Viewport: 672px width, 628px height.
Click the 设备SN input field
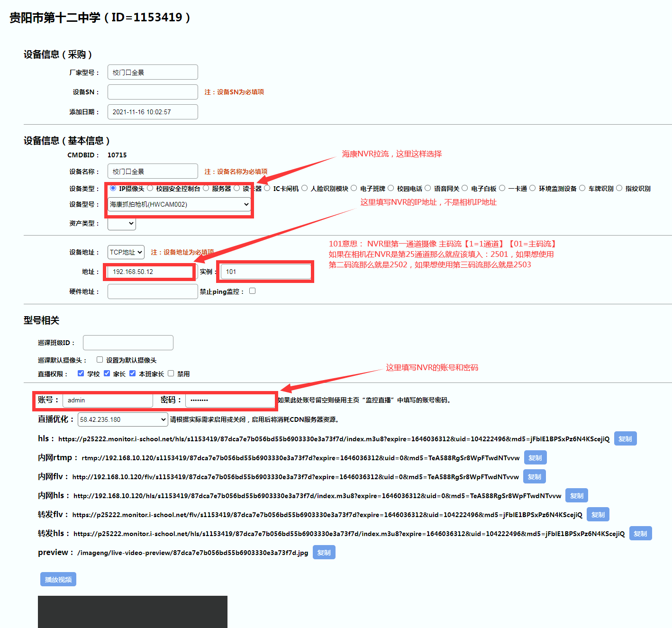(x=153, y=92)
